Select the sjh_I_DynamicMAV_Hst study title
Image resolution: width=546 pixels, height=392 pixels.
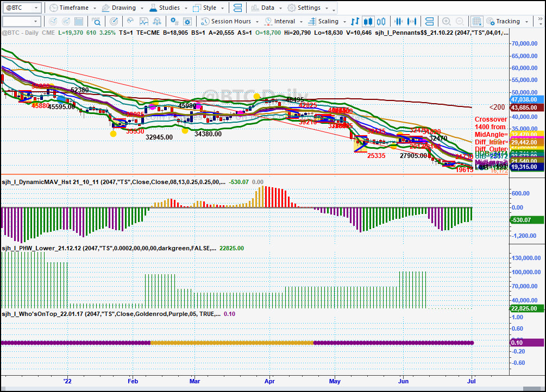pyautogui.click(x=114, y=182)
